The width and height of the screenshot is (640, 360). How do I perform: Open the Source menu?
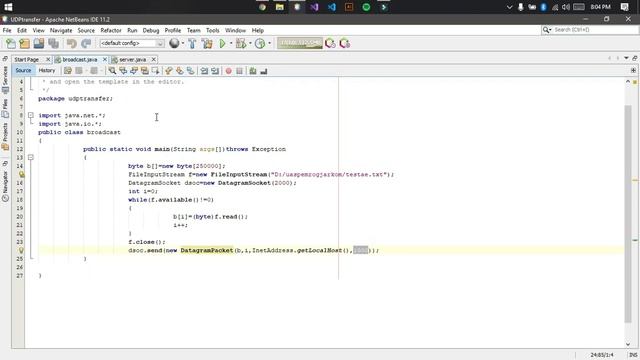click(x=86, y=30)
